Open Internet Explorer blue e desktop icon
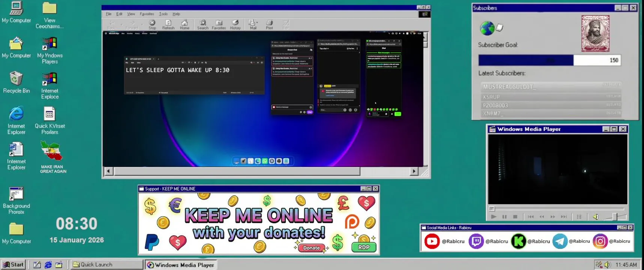 16,121
